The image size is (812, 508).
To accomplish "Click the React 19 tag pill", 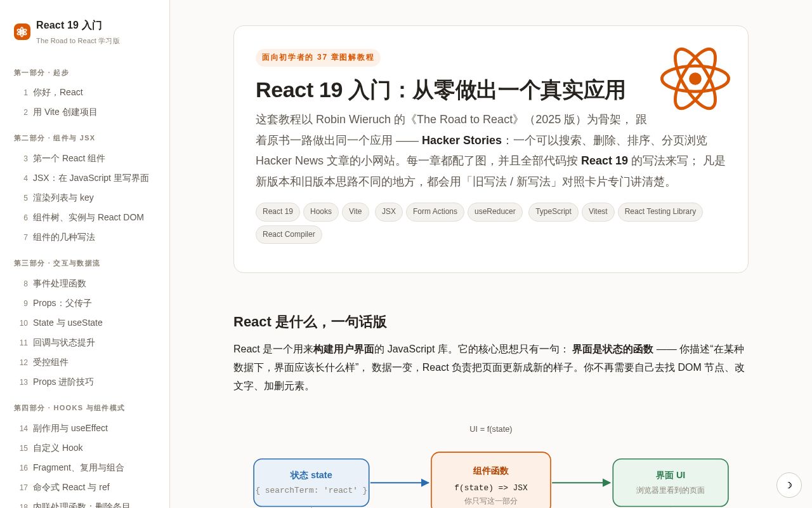I will coord(278,211).
